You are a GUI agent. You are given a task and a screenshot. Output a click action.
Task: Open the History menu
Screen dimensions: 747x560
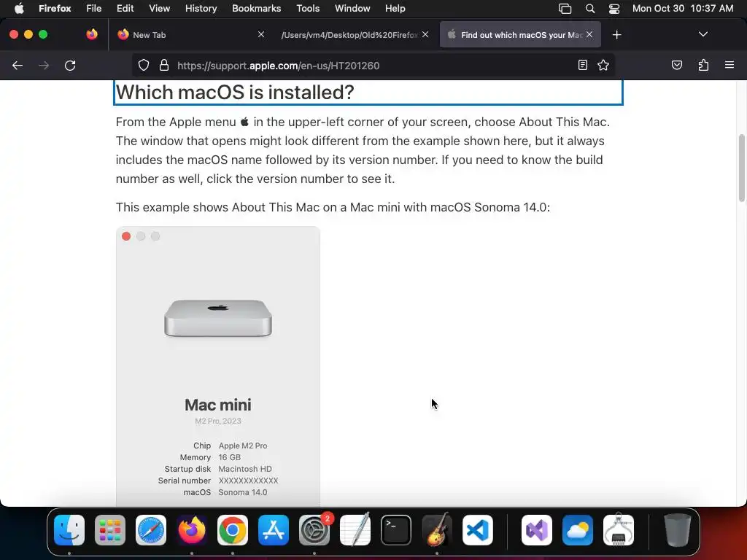point(201,9)
